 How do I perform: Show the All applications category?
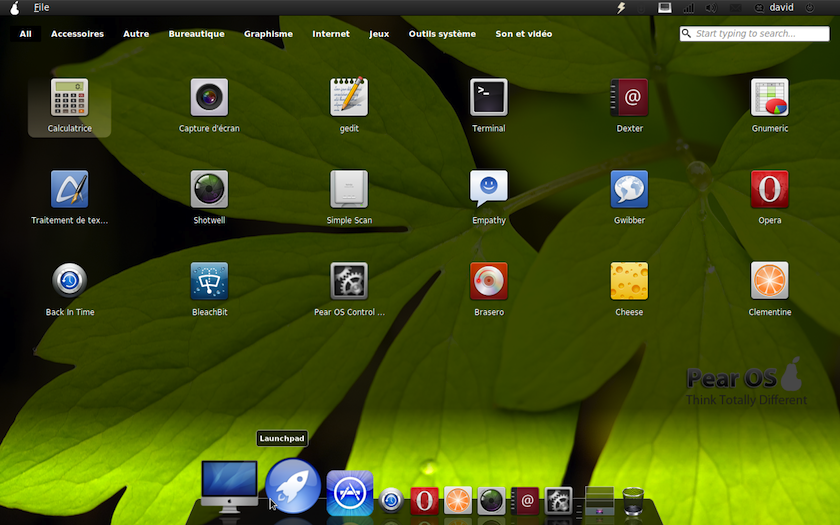click(x=25, y=34)
